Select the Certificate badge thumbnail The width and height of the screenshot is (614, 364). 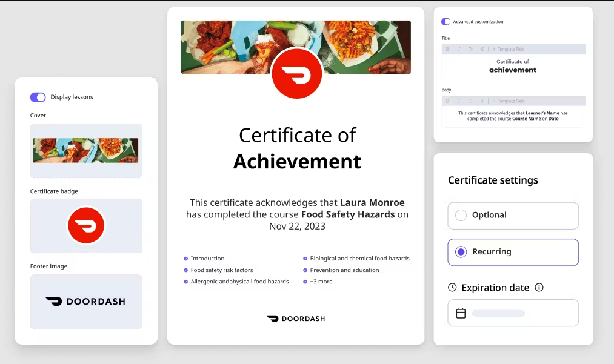click(85, 226)
